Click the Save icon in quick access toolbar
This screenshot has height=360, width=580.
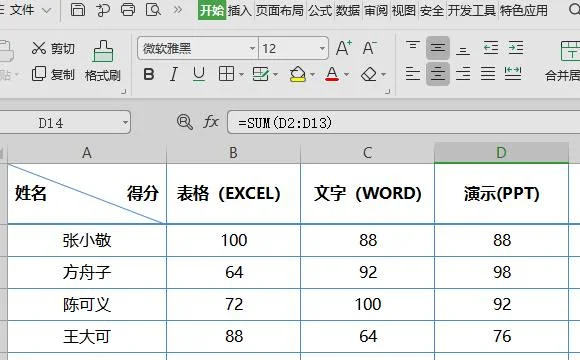[78, 10]
